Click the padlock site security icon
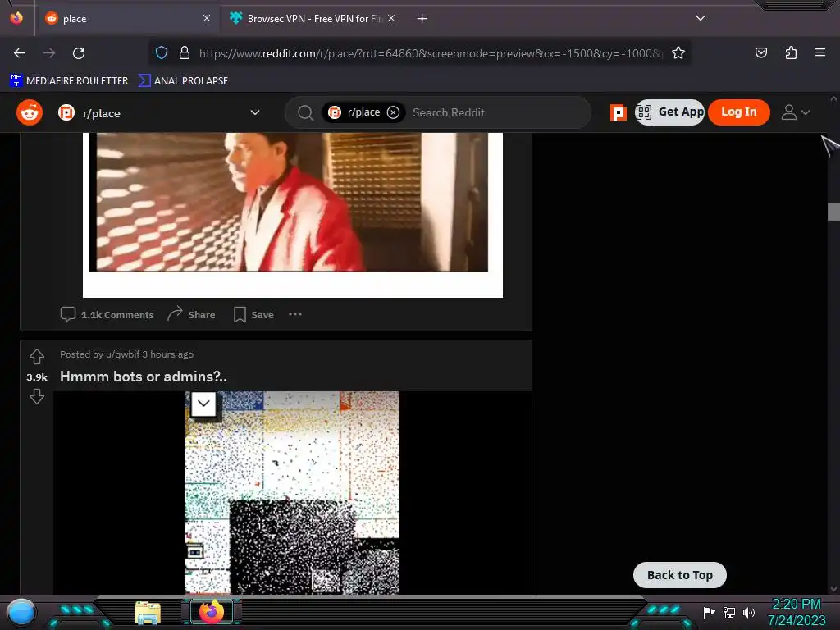This screenshot has height=630, width=840. point(185,52)
